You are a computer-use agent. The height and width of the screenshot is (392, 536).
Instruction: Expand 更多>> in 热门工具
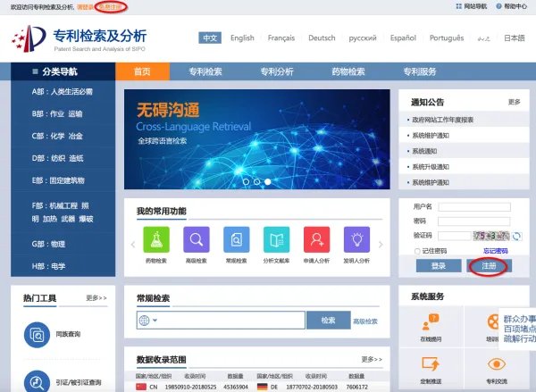96,298
